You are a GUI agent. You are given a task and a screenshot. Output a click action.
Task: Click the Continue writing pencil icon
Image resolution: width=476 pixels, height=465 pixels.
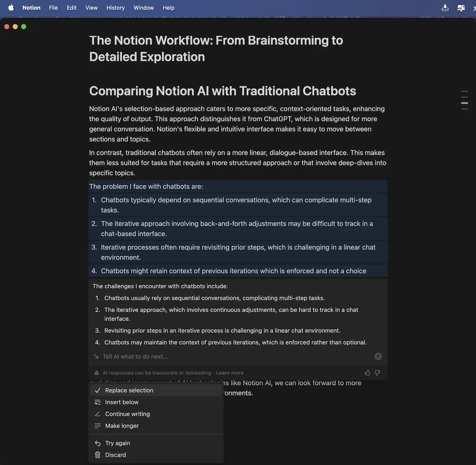coord(98,414)
